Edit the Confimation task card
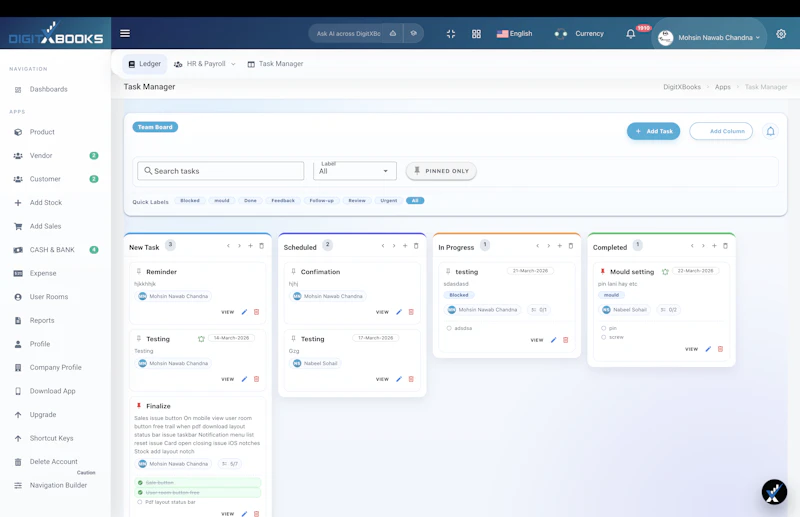The height and width of the screenshot is (517, 800). click(399, 312)
